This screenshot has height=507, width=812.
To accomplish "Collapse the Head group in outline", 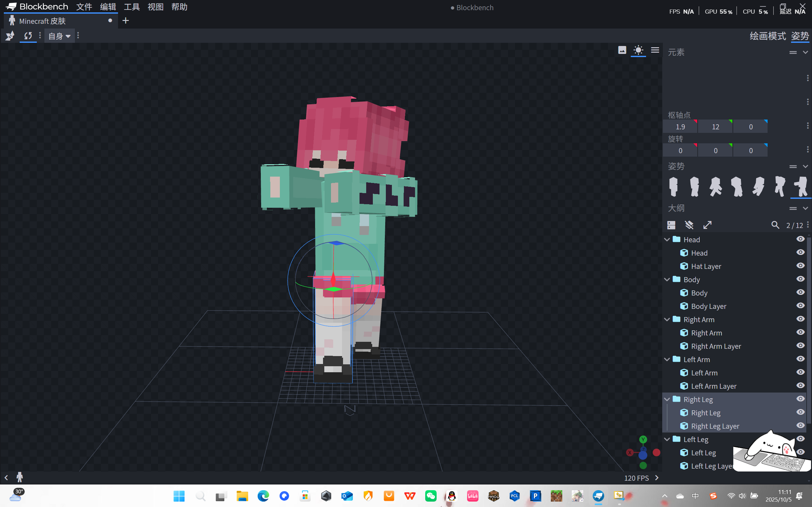I will [667, 239].
